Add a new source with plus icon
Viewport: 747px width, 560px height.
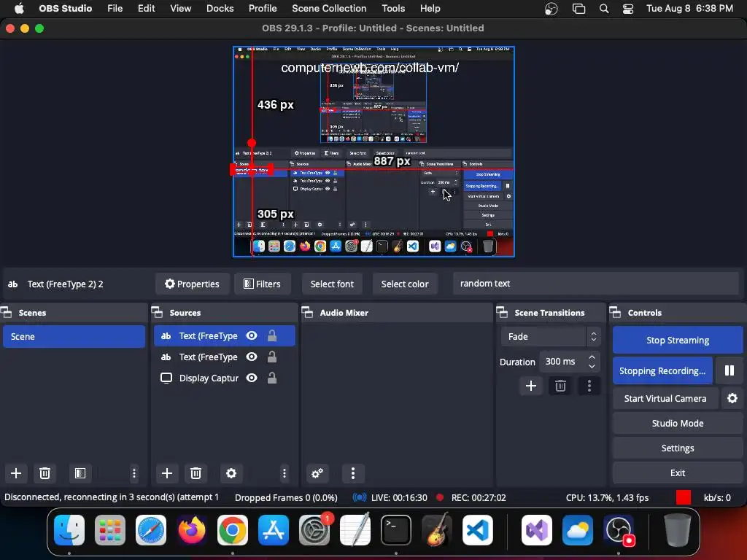167,472
